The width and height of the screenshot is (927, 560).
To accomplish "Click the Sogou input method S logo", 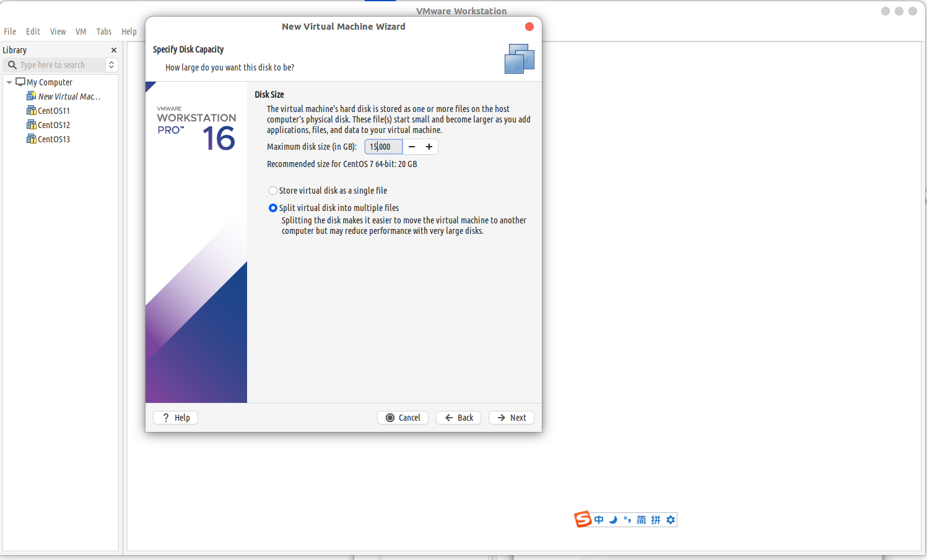I will coord(583,520).
